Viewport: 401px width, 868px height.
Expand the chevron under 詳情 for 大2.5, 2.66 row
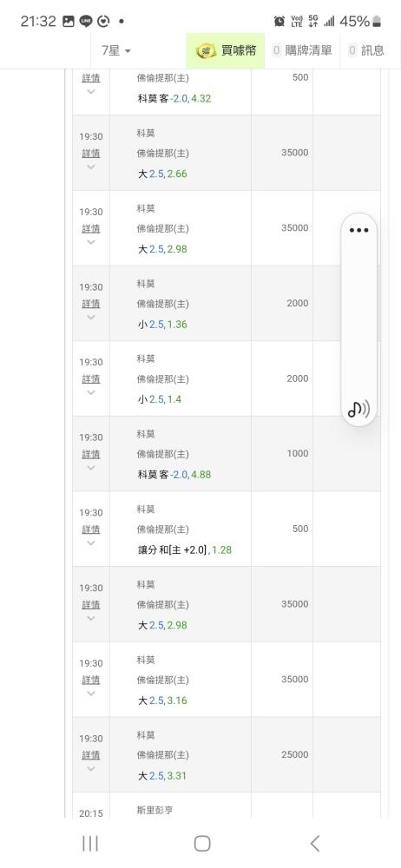(91, 167)
